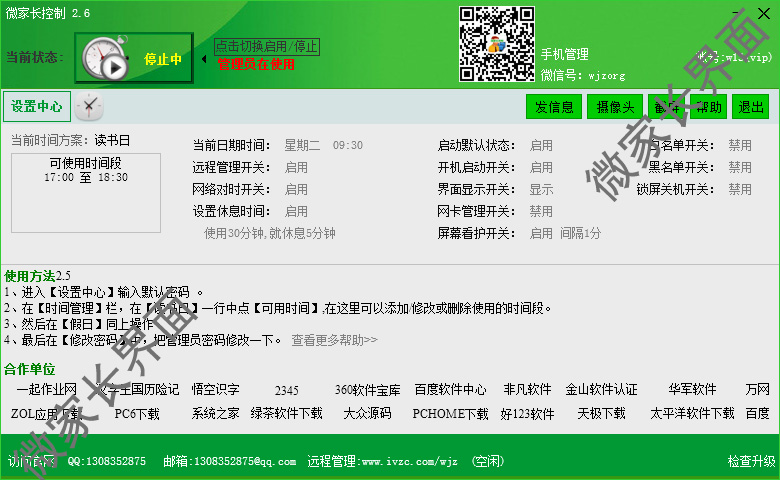Open the 太平洋软件下载 partner link
Image resolution: width=780 pixels, height=480 pixels.
(692, 413)
